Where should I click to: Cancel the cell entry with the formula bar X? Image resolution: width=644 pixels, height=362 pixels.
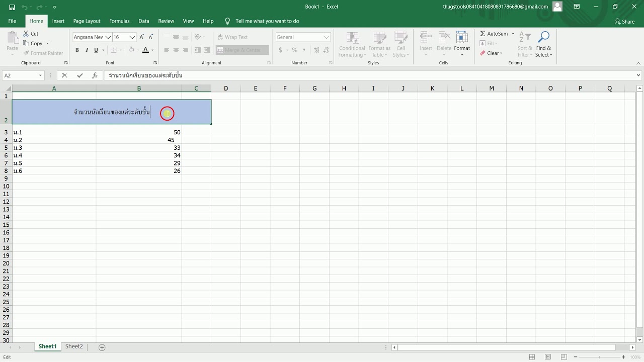pos(64,75)
